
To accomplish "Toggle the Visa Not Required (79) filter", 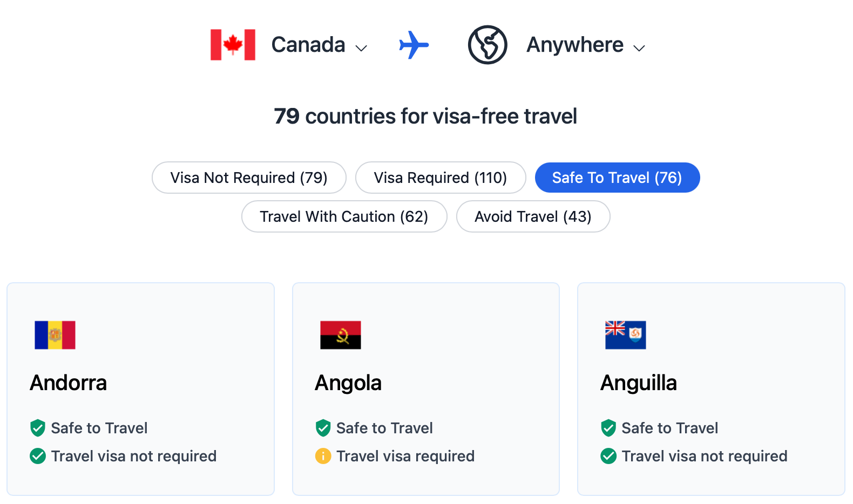I will coord(249,178).
